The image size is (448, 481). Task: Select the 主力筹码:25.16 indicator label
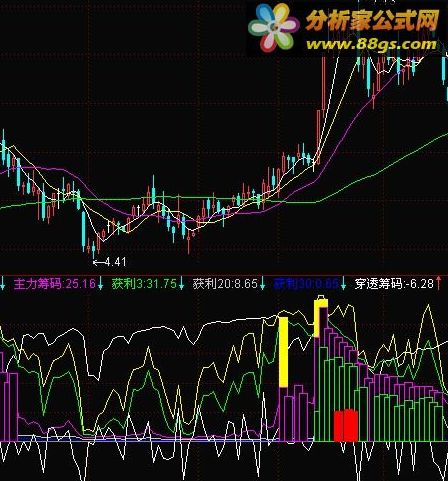pyautogui.click(x=55, y=284)
